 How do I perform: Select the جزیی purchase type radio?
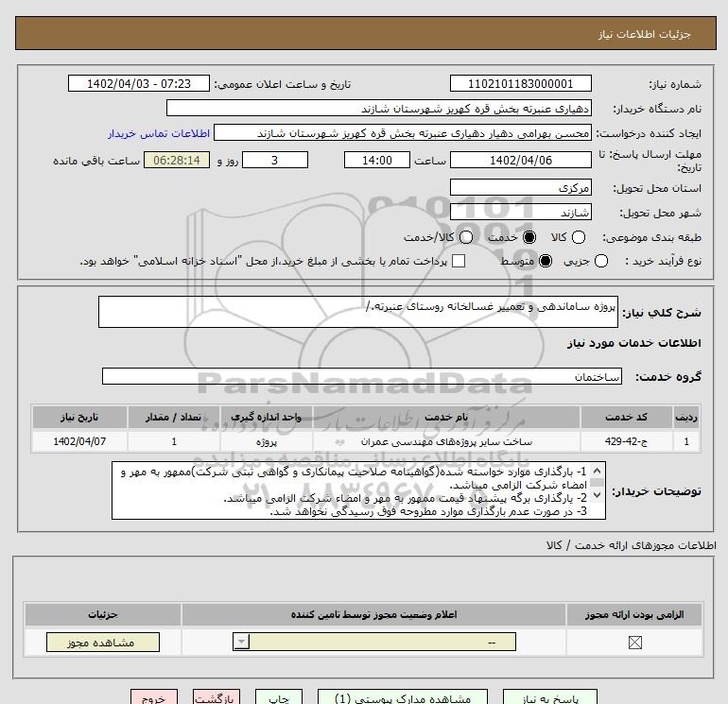tap(600, 261)
